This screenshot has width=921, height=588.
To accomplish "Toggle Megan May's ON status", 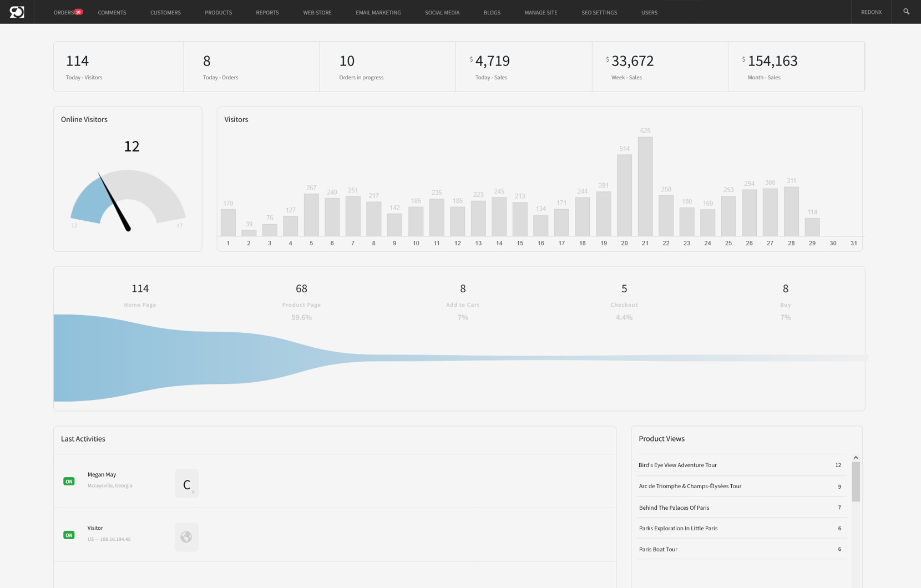I will pos(69,481).
